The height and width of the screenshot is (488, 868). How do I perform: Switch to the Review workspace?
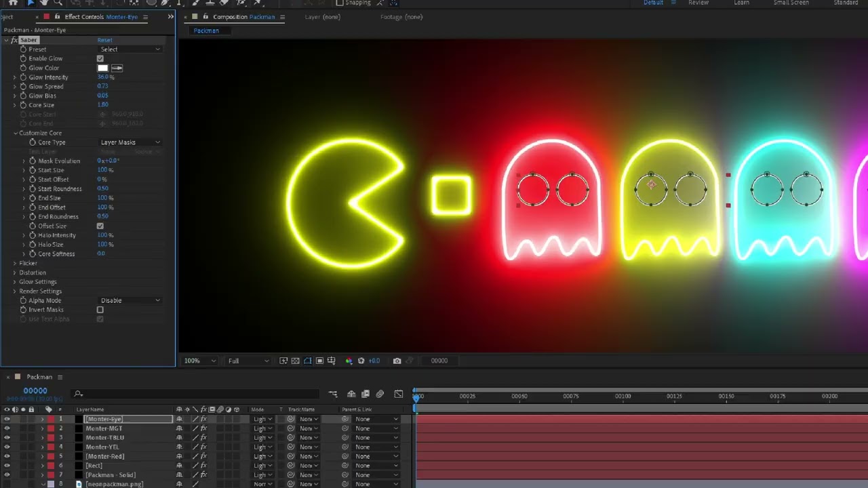[x=698, y=3]
